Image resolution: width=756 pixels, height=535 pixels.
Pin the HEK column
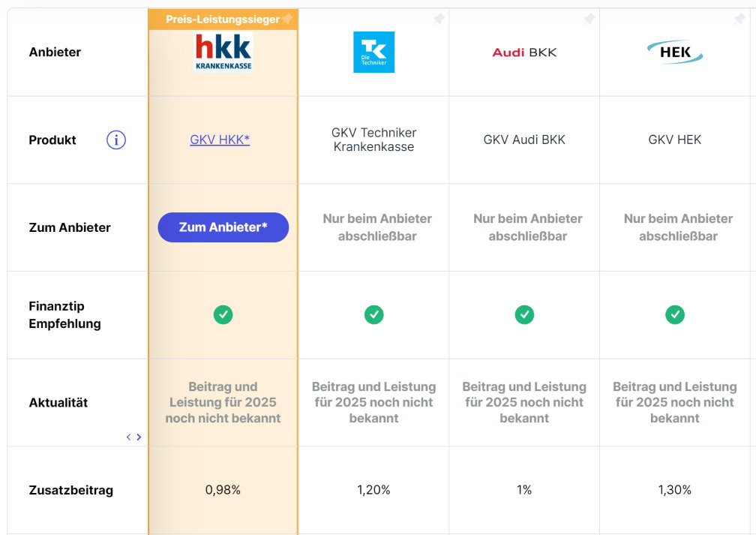[x=739, y=19]
